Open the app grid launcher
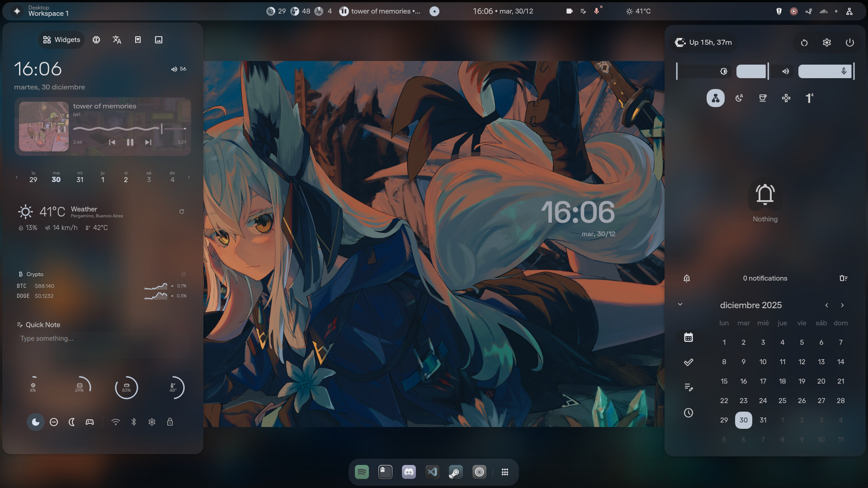 pos(505,472)
